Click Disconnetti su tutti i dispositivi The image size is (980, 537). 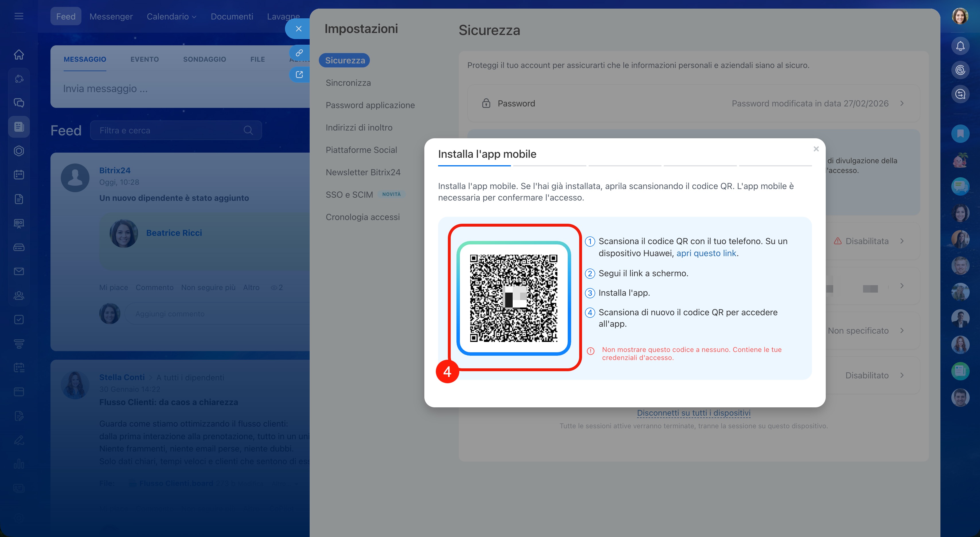click(693, 413)
